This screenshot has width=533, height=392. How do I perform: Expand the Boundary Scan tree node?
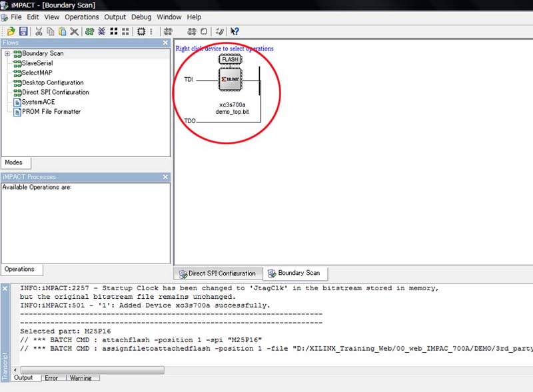(x=7, y=54)
